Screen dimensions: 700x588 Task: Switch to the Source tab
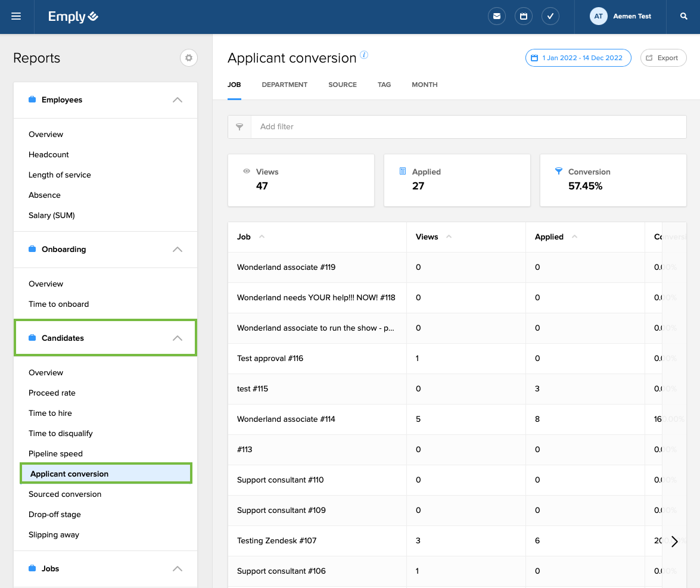(343, 85)
